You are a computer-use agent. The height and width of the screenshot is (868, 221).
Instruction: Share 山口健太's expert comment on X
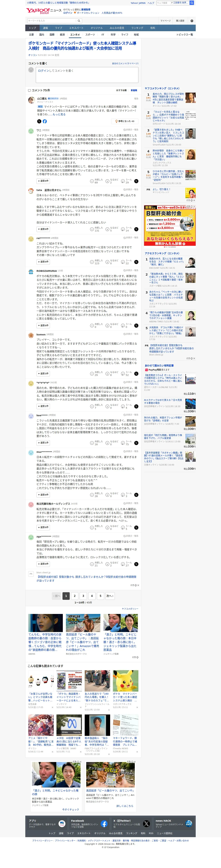tap(39, 121)
